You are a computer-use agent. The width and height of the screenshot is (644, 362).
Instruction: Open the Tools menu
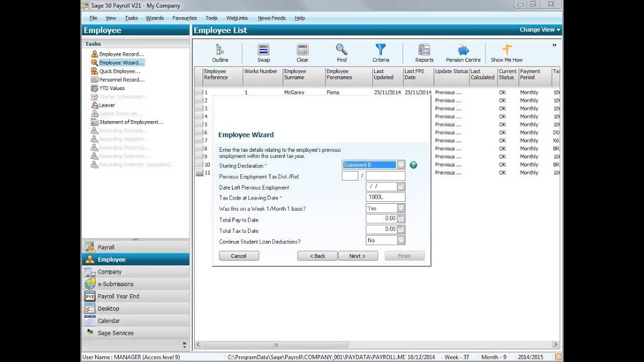tap(211, 18)
